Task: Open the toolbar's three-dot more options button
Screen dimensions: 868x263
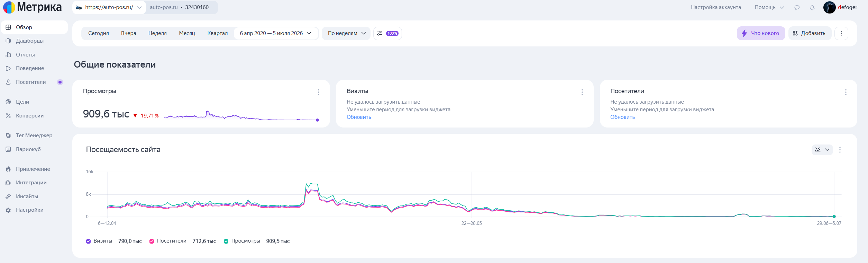Action: click(841, 33)
